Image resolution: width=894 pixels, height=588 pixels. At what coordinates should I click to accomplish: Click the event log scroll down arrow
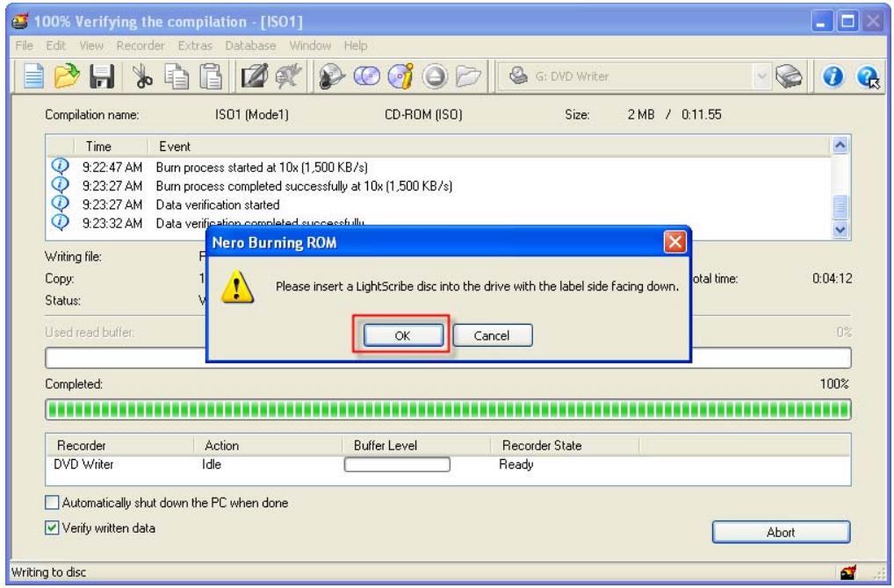(840, 230)
